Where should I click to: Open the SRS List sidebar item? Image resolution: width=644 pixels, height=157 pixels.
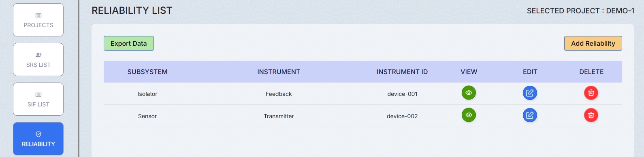pos(38,59)
